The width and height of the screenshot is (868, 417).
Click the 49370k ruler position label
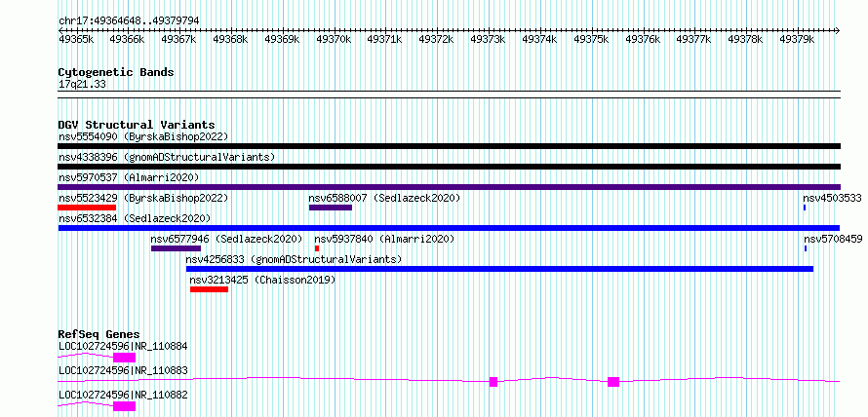334,39
